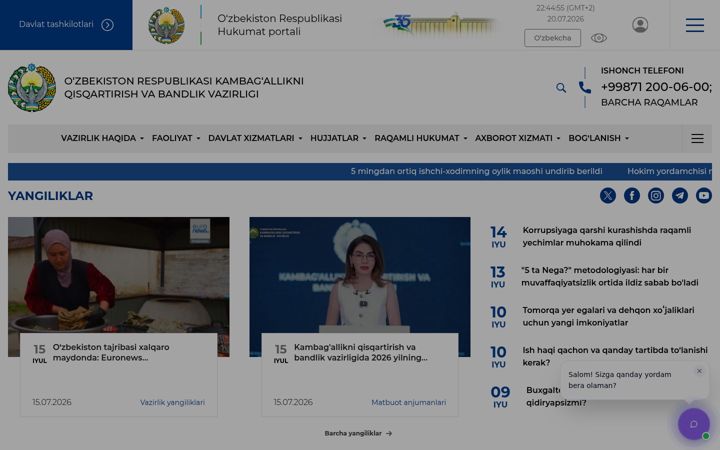Expand the BOG'LANISH menu
Screen dimensions: 720x450
tap(598, 138)
